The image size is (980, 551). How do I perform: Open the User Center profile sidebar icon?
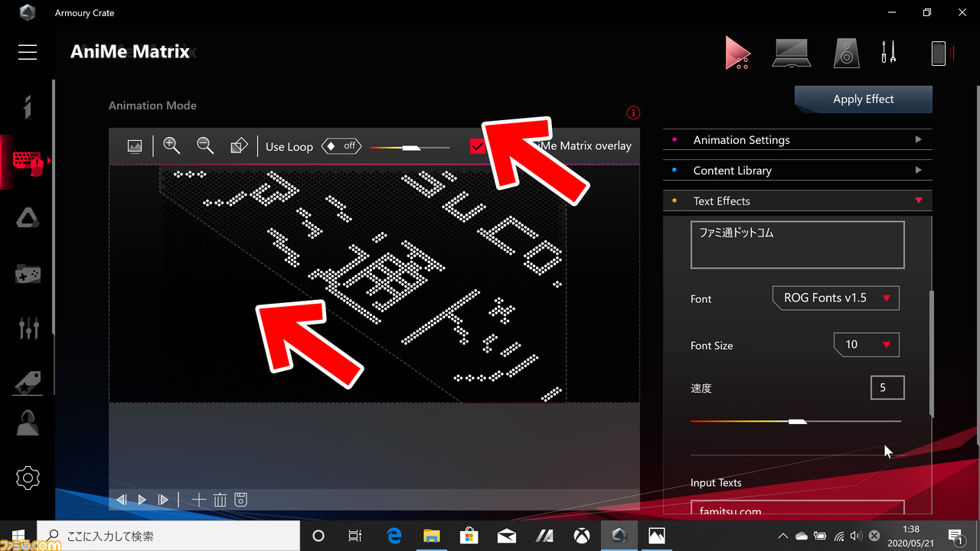[x=28, y=423]
